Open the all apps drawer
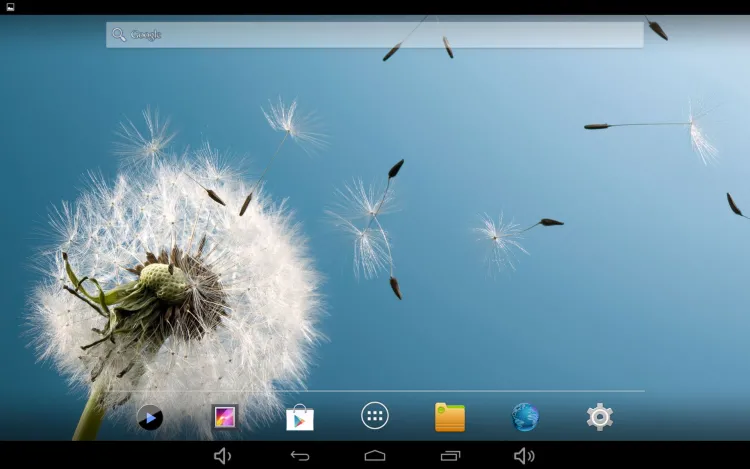750x469 pixels. tap(375, 416)
